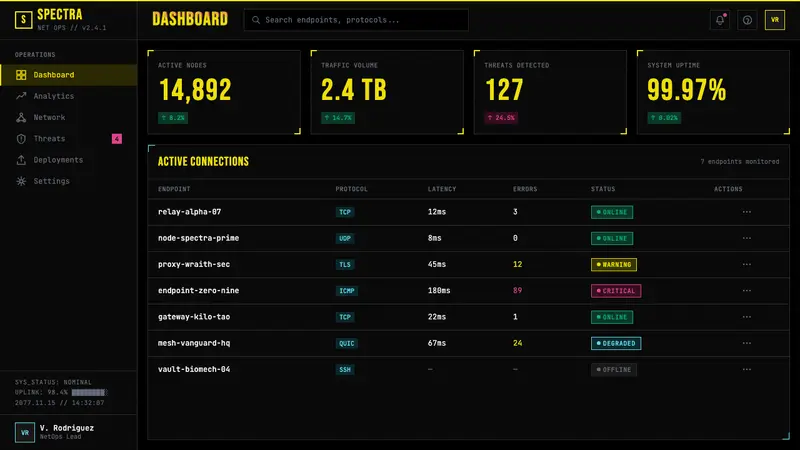Open the Threats section

[68, 139]
